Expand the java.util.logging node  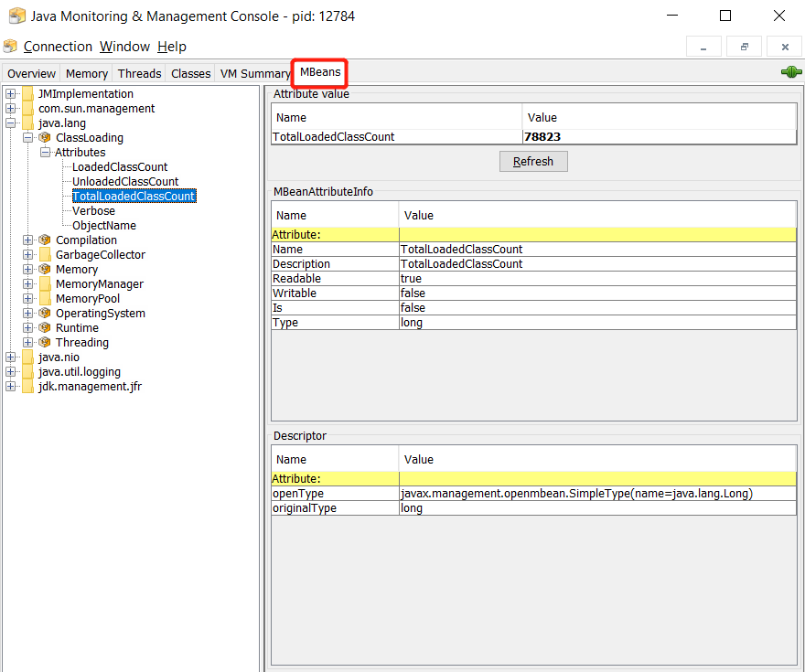[x=11, y=371]
